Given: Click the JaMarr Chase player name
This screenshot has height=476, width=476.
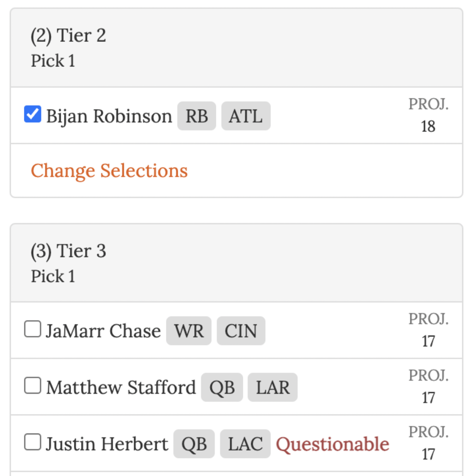Looking at the screenshot, I should [103, 331].
